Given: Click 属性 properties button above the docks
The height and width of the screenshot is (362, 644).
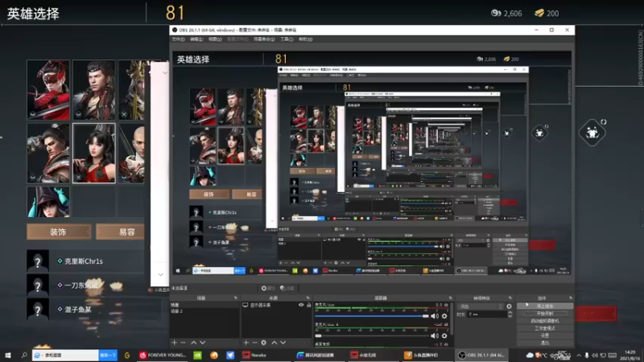Looking at the screenshot, I should [268, 288].
